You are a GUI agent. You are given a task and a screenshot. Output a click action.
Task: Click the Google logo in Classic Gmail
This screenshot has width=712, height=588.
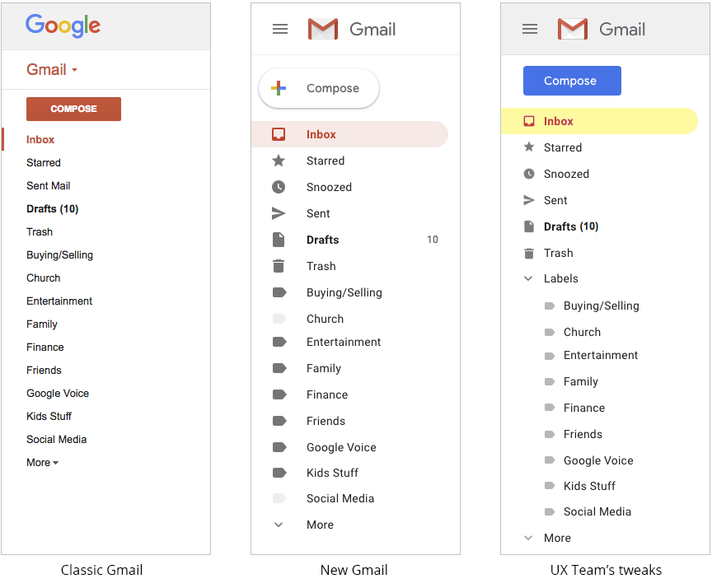pyautogui.click(x=63, y=26)
